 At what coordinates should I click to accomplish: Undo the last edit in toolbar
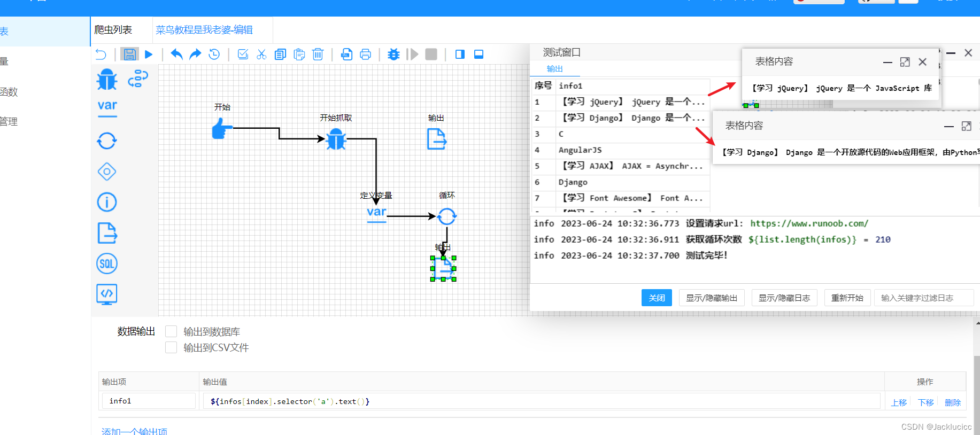[x=176, y=54]
